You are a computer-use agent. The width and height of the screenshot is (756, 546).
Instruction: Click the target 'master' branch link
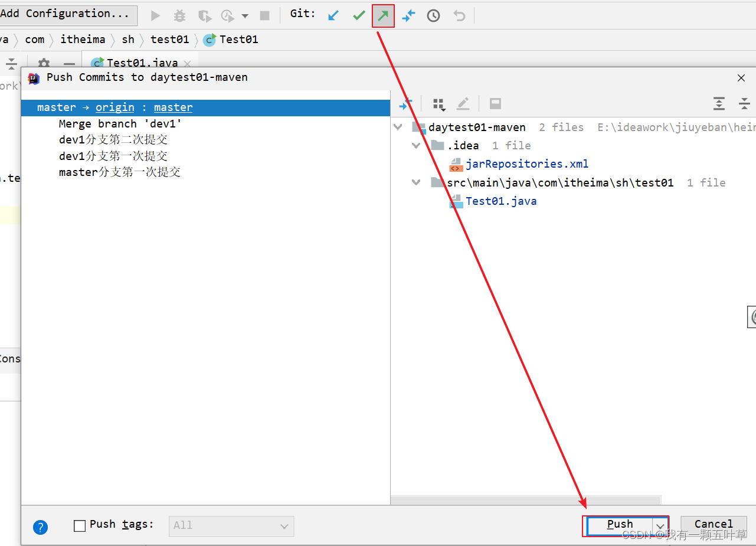coord(173,107)
